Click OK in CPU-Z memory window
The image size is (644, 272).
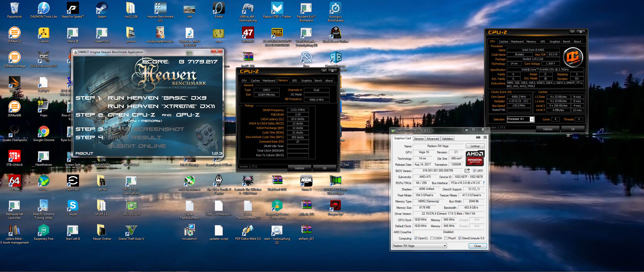point(325,168)
